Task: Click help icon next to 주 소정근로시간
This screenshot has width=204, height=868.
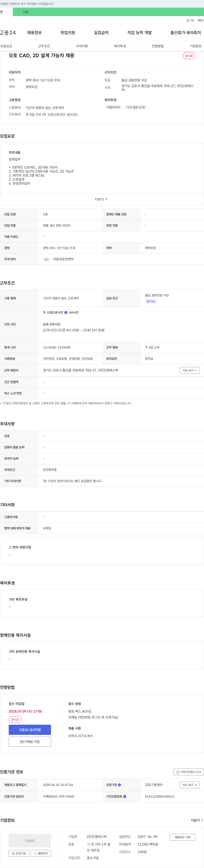Action: click(x=66, y=312)
